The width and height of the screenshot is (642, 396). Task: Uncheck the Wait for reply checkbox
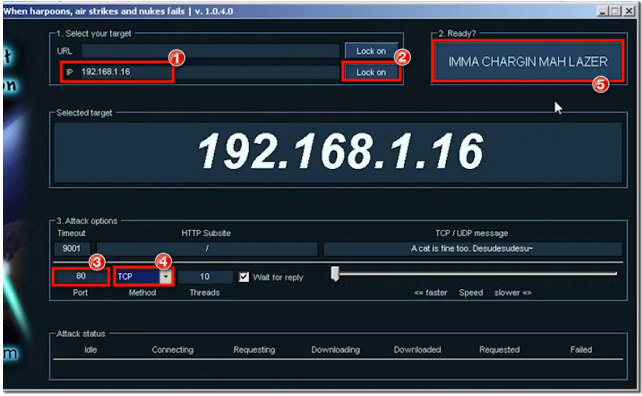coord(244,277)
